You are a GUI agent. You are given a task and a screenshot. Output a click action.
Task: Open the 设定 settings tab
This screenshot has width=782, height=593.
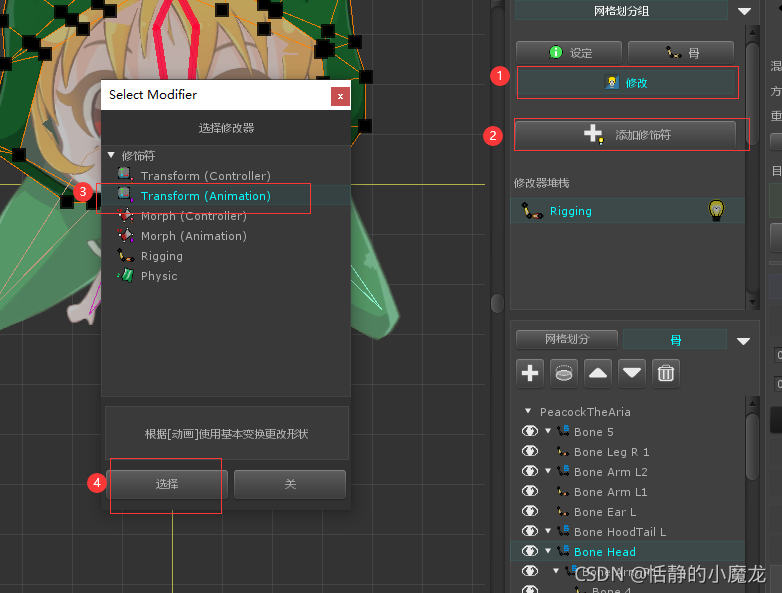(x=569, y=52)
